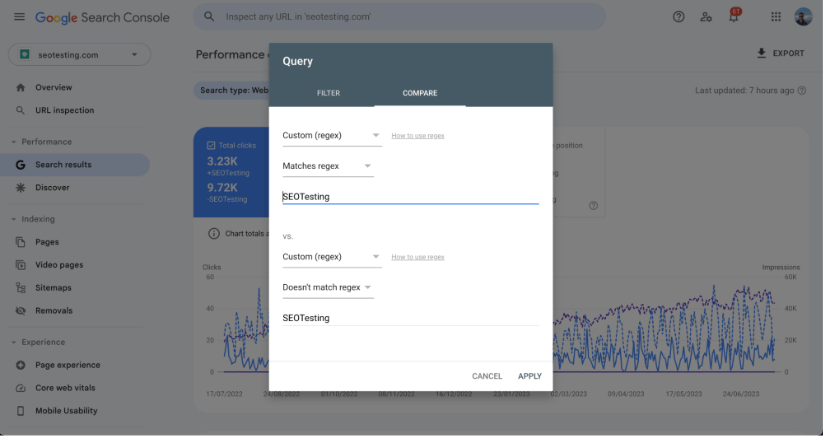The image size is (823, 436).
Task: Click the Chart totals info icon
Action: coord(214,233)
